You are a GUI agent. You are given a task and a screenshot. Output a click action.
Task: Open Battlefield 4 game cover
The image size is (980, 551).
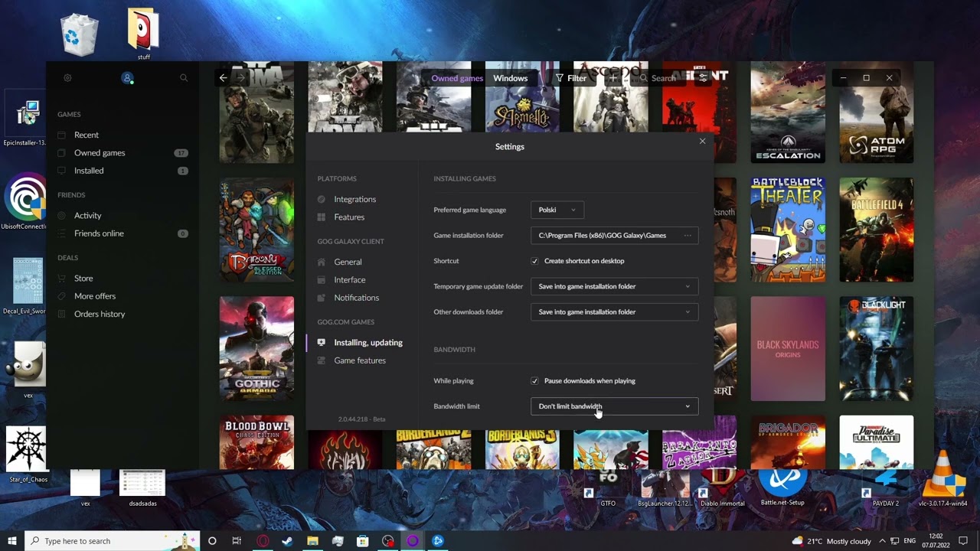pos(877,230)
